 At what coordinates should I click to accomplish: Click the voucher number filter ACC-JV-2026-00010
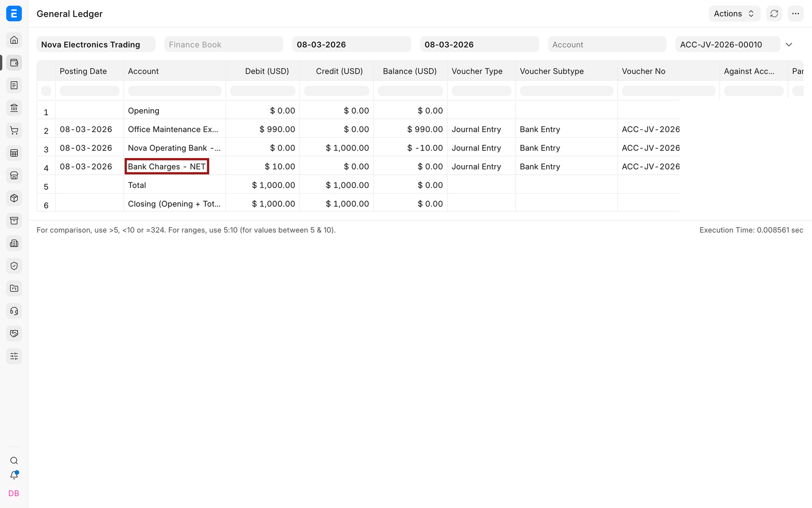click(728, 44)
